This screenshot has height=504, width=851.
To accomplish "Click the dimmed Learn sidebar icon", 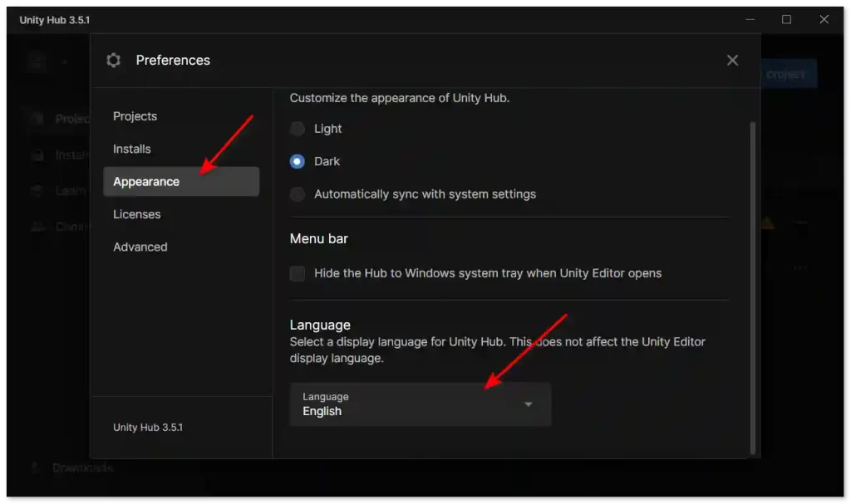I will click(37, 190).
